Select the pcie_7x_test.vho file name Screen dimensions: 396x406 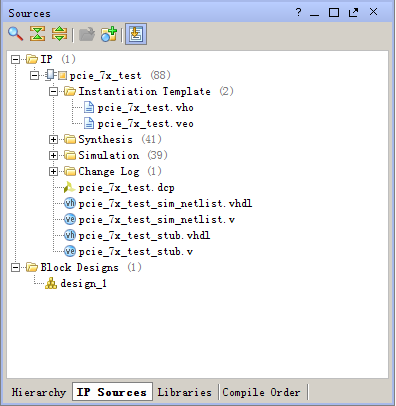pyautogui.click(x=145, y=108)
